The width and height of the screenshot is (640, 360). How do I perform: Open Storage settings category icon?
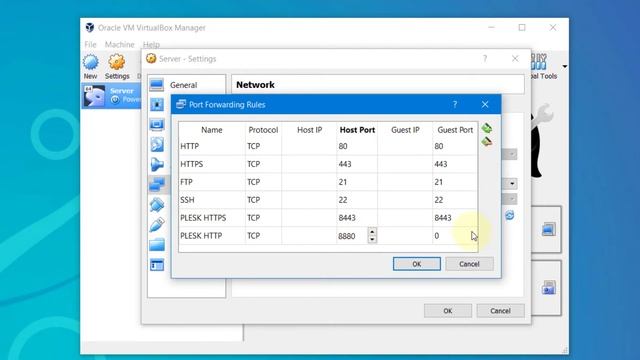click(157, 144)
